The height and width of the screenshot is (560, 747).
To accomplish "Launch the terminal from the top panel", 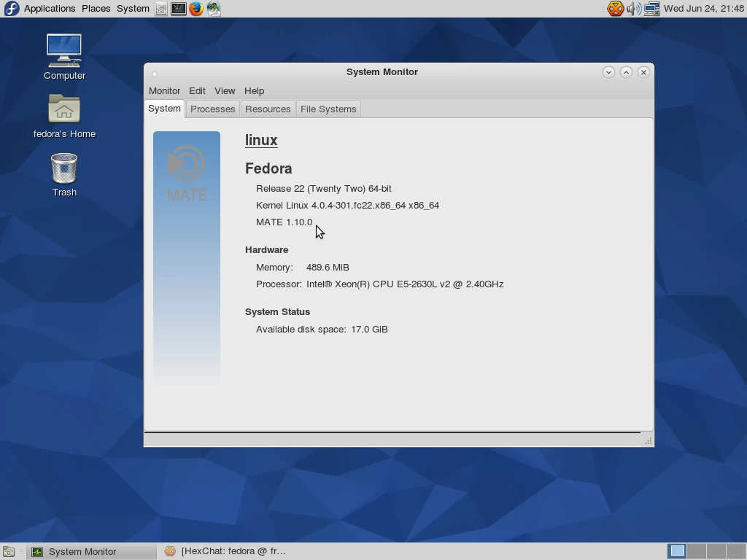I will [179, 9].
